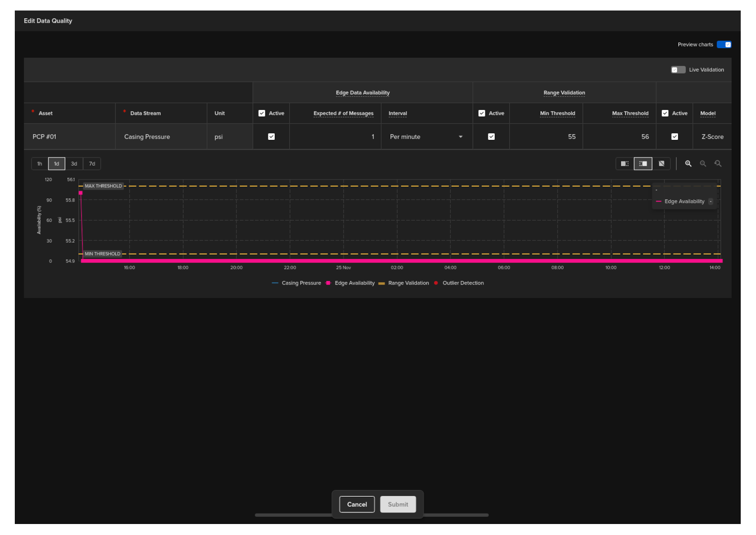756x535 pixels.
Task: Click the hide-overlay crossed square icon
Action: pyautogui.click(x=661, y=164)
